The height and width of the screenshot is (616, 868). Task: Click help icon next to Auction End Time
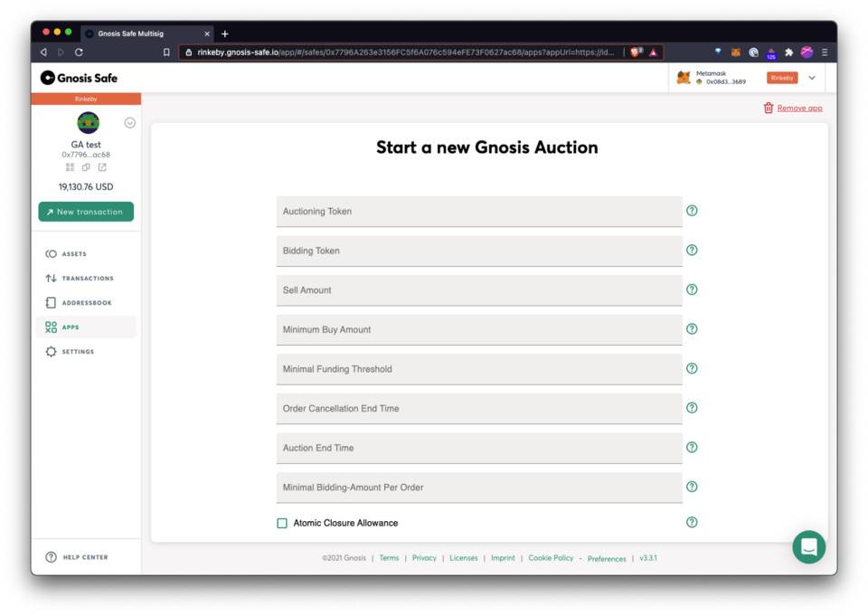coord(692,447)
